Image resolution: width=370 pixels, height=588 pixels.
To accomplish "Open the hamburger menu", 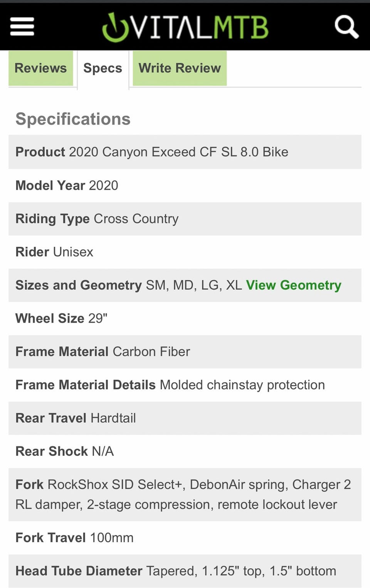I will 22,27.
